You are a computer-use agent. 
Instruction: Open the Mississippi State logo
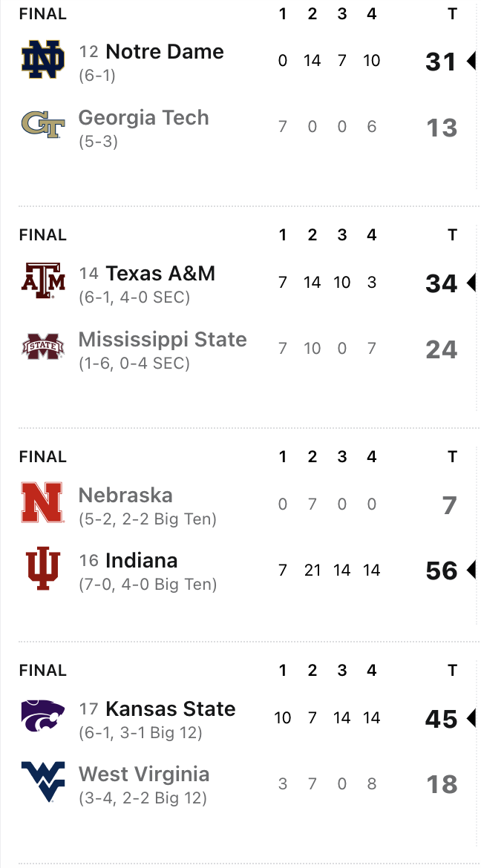(x=42, y=346)
